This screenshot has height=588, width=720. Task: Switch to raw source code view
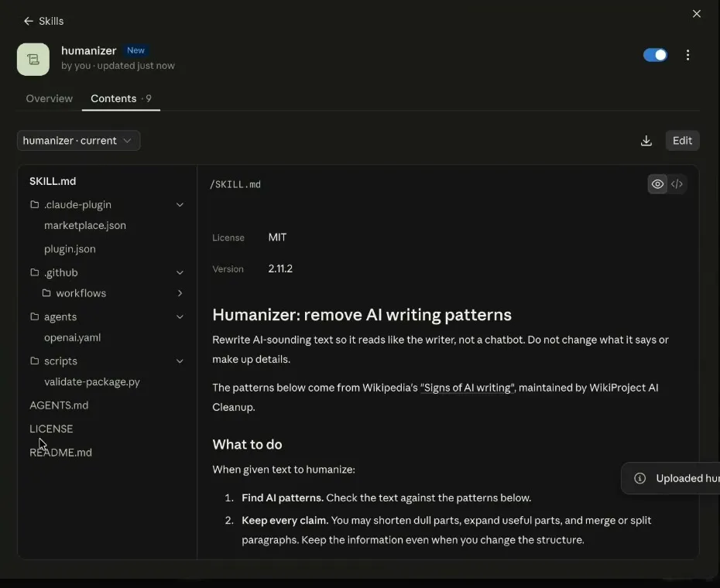point(677,184)
